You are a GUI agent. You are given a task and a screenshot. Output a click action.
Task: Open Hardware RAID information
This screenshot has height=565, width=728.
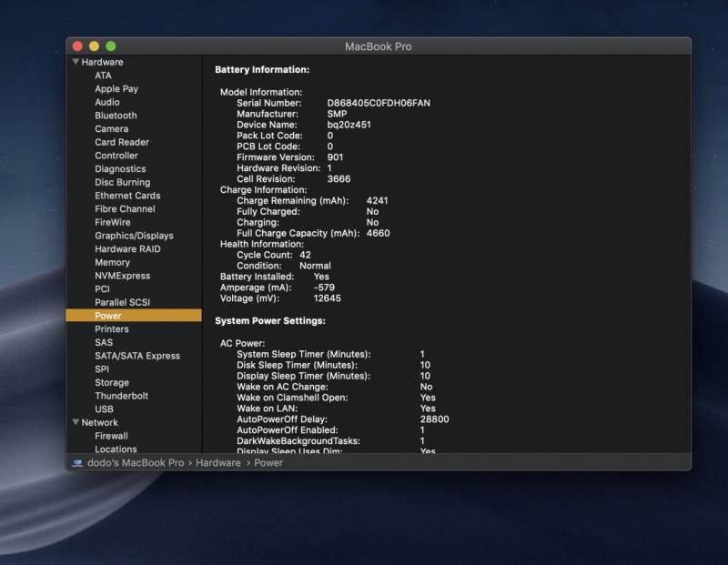pyautogui.click(x=127, y=249)
